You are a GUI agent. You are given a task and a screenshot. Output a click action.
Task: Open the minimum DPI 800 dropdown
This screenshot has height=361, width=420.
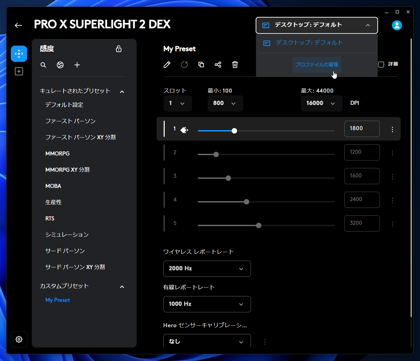[x=225, y=103]
